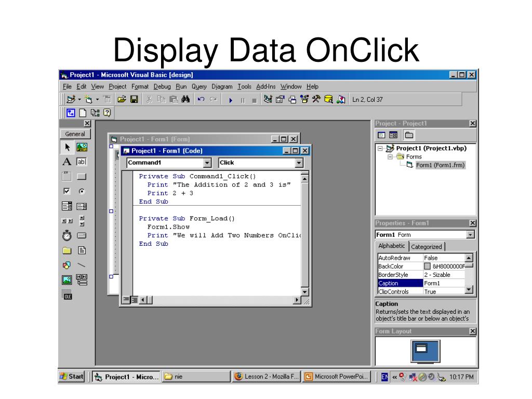Open the Data View Window icon
The width and height of the screenshot is (532, 399).
pos(328,99)
